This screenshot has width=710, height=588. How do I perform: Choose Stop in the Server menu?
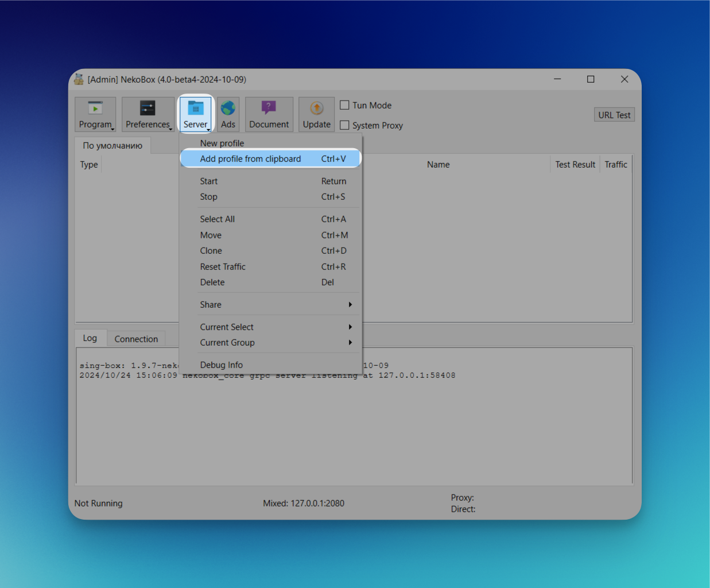pyautogui.click(x=270, y=197)
